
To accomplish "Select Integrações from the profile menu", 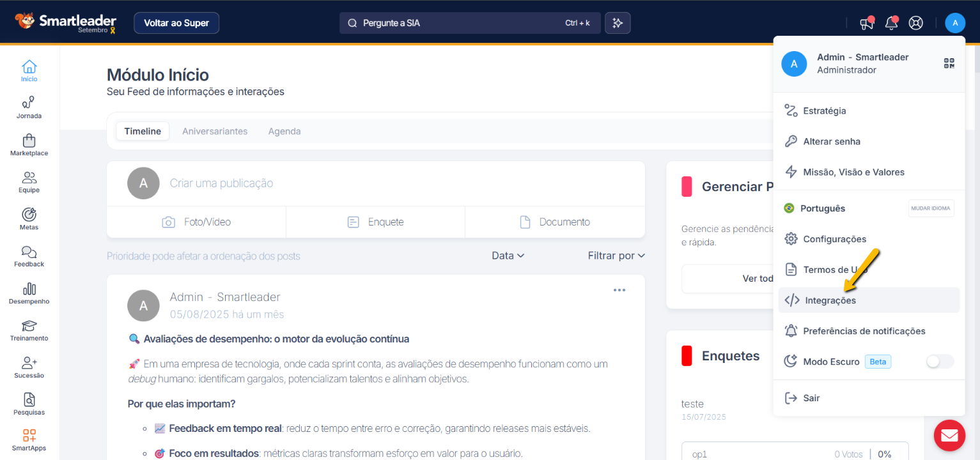I will (x=830, y=300).
